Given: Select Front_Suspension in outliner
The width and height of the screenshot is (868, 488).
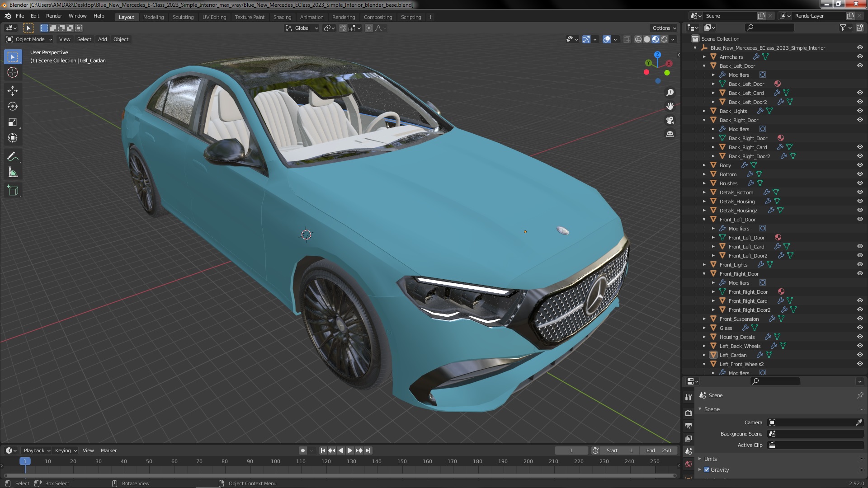Looking at the screenshot, I should coord(739,319).
